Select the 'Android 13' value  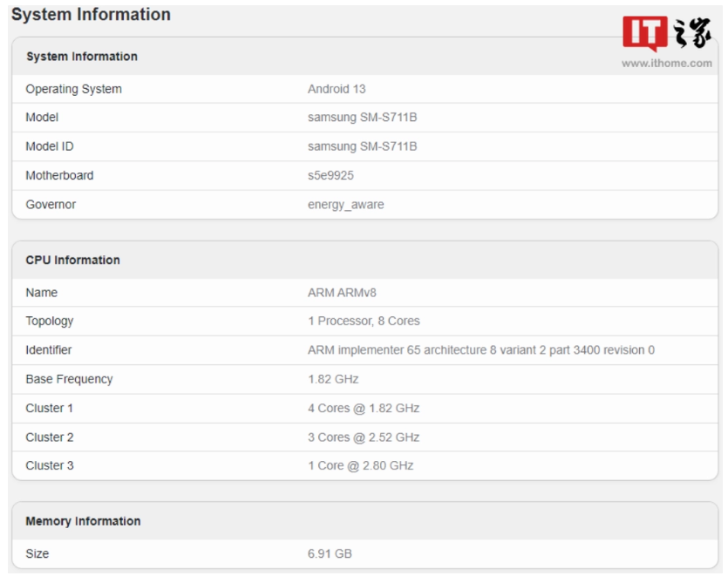tap(337, 89)
